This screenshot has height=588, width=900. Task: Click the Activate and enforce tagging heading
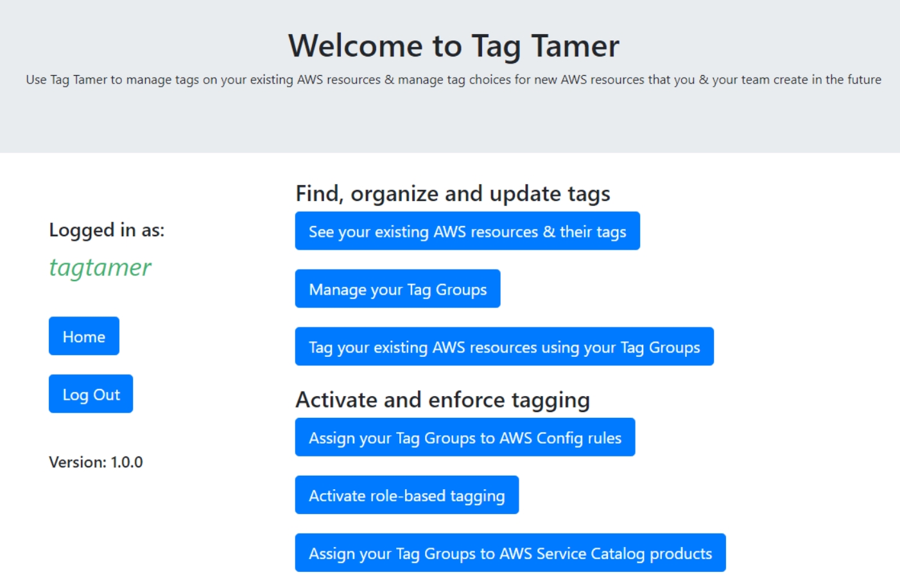click(x=442, y=399)
